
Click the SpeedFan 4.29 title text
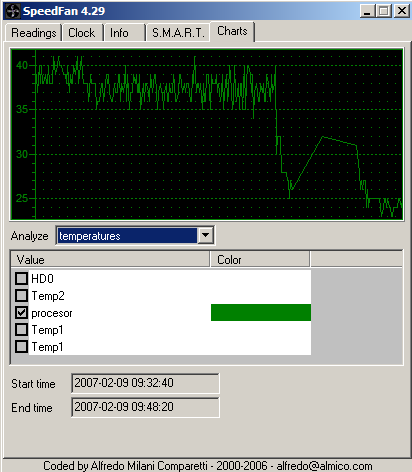click(x=64, y=11)
